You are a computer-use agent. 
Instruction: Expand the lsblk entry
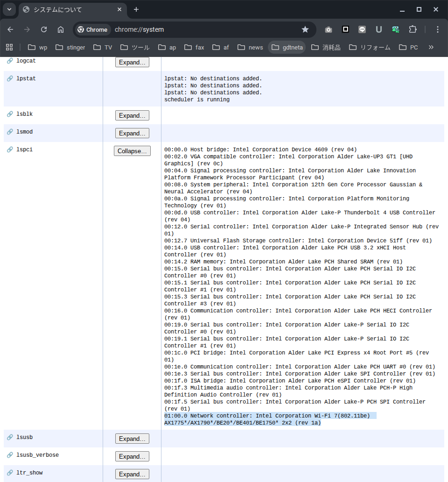tap(132, 115)
